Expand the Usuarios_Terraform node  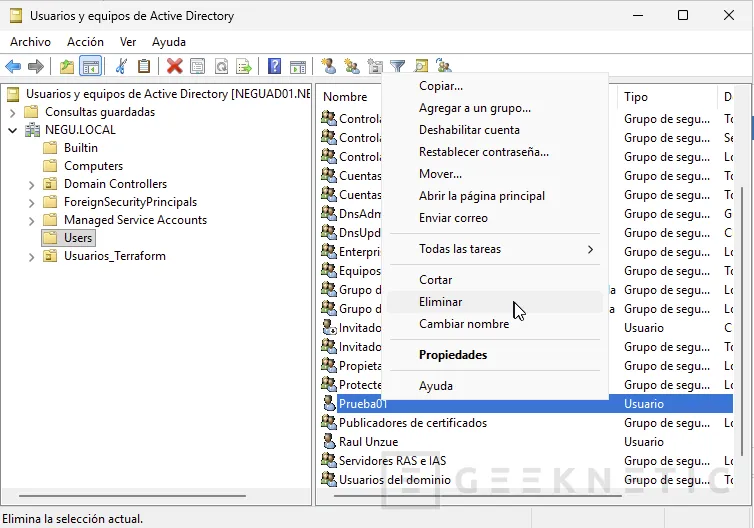[31, 257]
